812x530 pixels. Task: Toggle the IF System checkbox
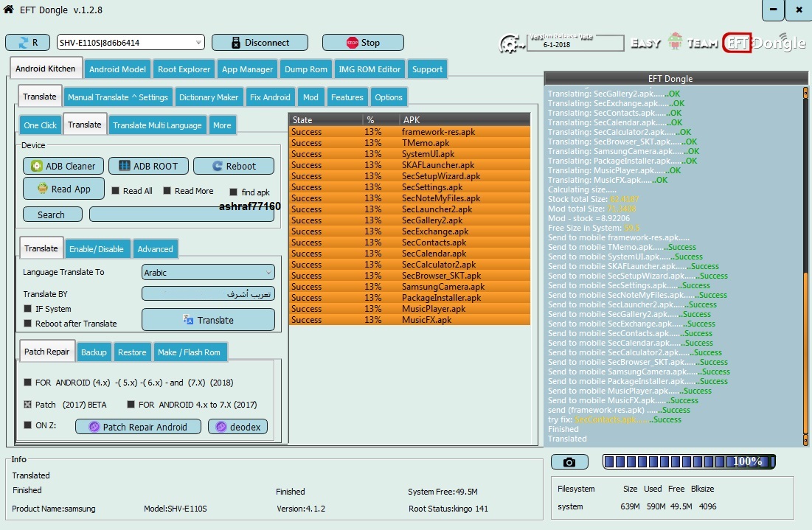click(x=28, y=308)
